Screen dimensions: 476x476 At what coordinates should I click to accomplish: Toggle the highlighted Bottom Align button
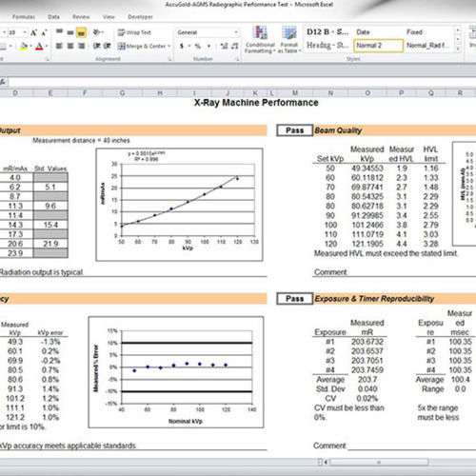click(81, 32)
